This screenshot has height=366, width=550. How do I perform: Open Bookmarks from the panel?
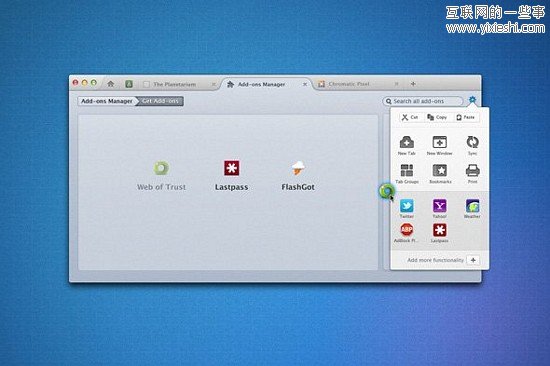pyautogui.click(x=440, y=174)
